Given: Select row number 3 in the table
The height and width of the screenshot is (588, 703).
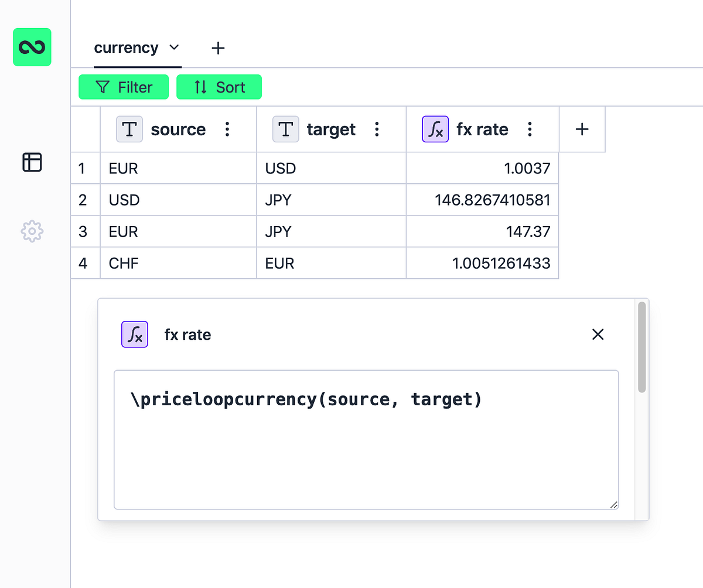Looking at the screenshot, I should (85, 231).
